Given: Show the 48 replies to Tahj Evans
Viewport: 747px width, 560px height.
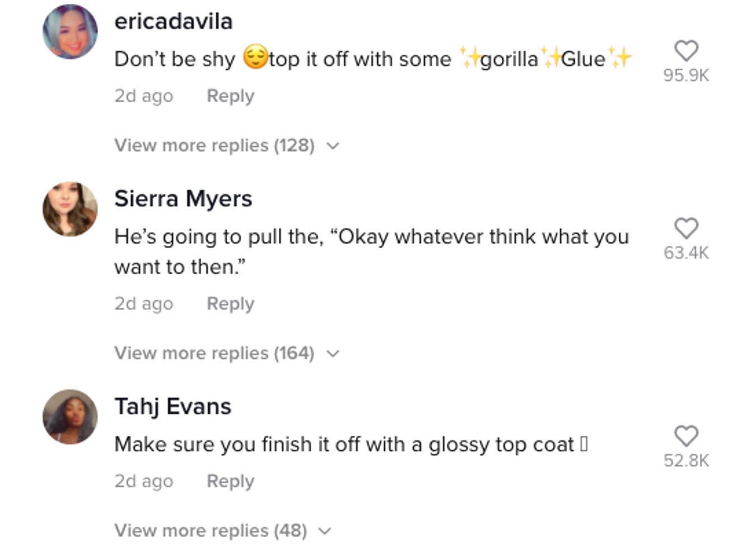Looking at the screenshot, I should coord(211,530).
